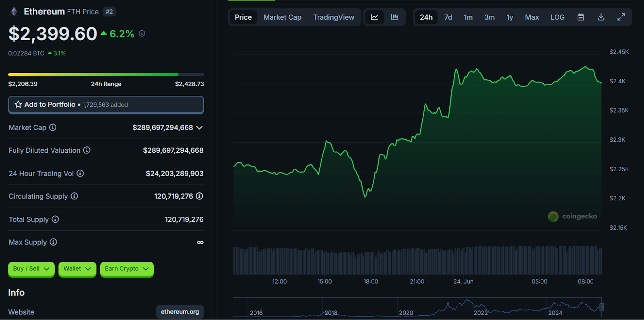
Task: Select 1m time range
Action: point(468,17)
